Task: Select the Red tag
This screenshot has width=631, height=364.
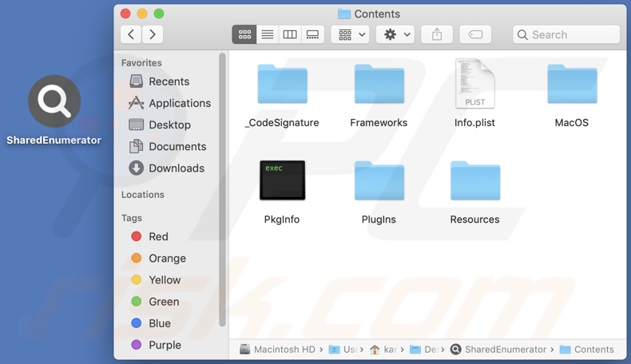Action: [149, 236]
